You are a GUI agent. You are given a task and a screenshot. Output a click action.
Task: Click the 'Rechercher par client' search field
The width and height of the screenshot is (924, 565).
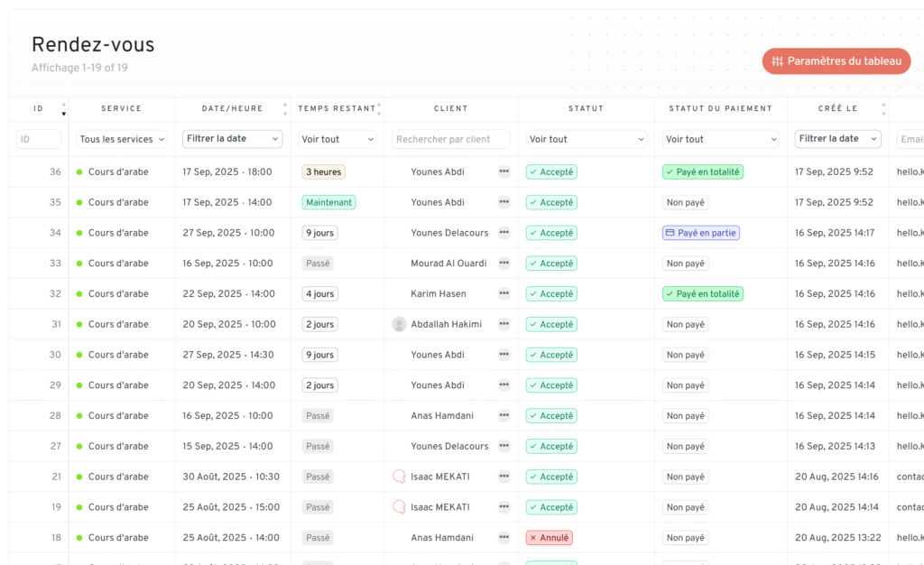click(x=450, y=139)
